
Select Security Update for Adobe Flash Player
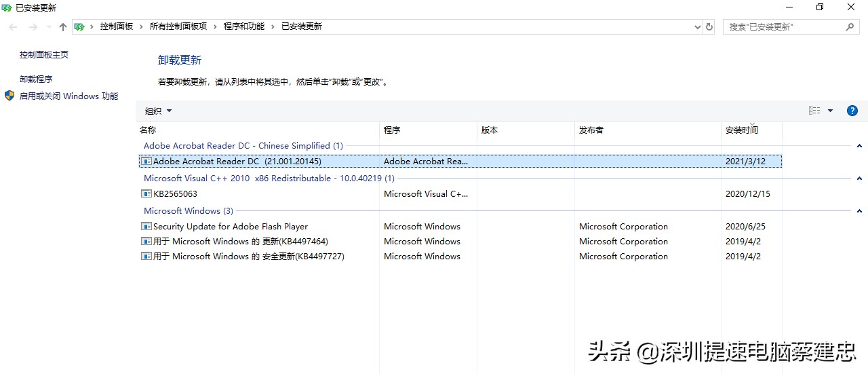tap(460, 226)
